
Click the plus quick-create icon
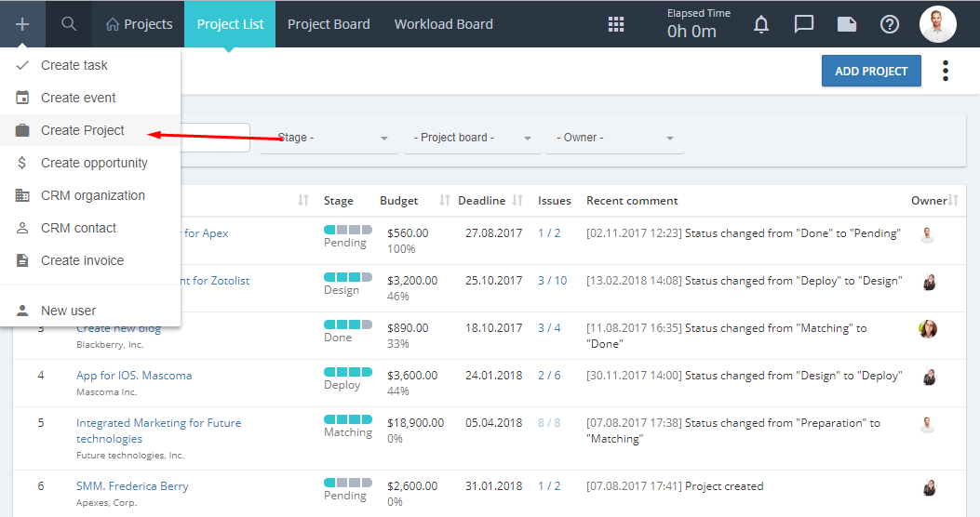coord(22,24)
